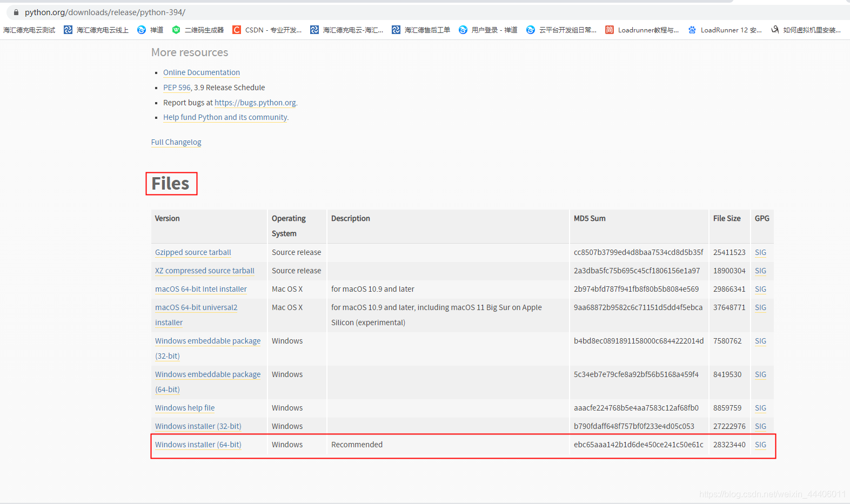The image size is (850, 504).
Task: Click MD5 sum 2a3dba5fc75b695c45cf1806156e1a97
Action: click(637, 271)
